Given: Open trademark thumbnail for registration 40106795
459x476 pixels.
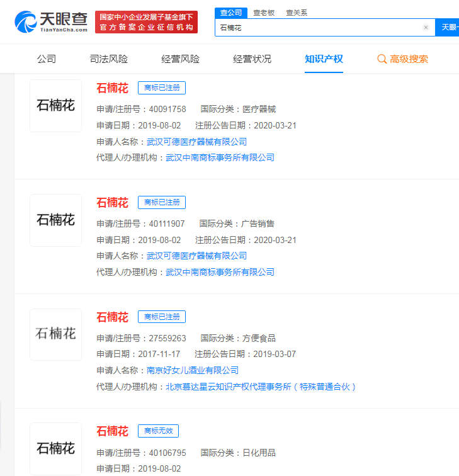Looking at the screenshot, I should [x=55, y=448].
